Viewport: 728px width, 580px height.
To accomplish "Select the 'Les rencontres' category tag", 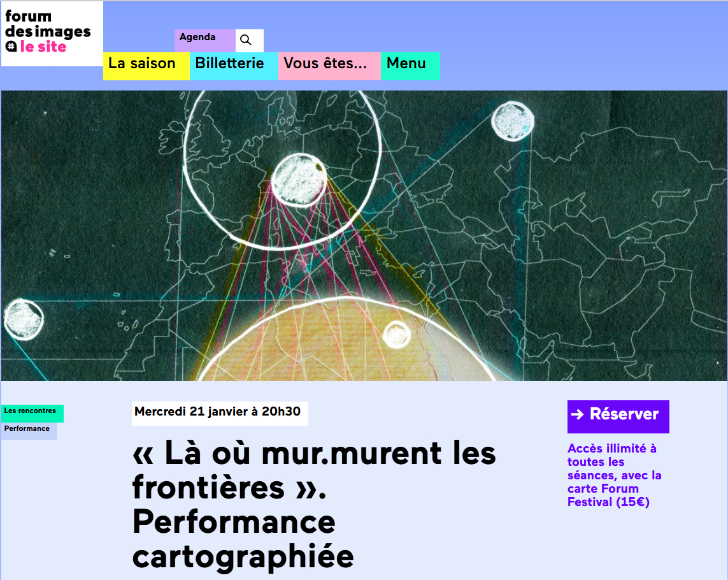I will coord(31,412).
